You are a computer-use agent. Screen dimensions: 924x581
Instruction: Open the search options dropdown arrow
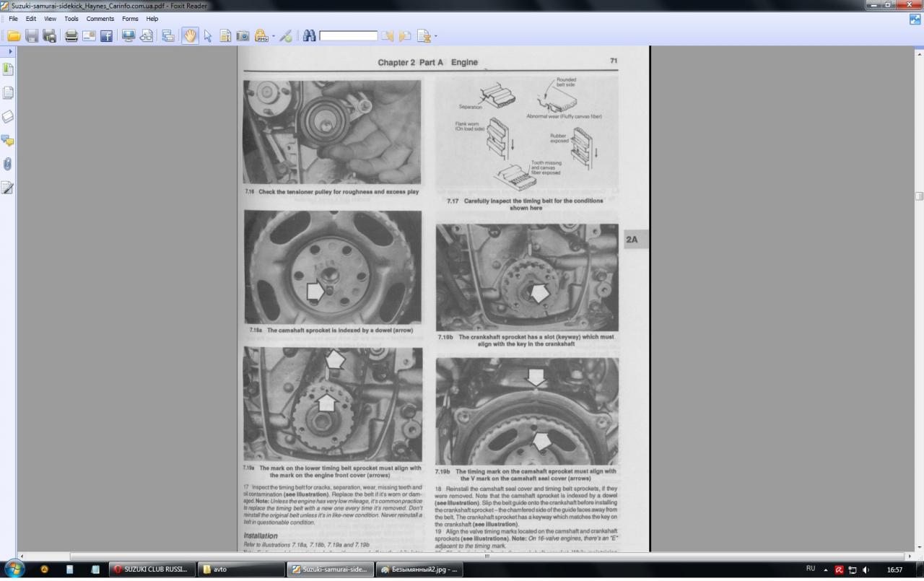pyautogui.click(x=435, y=36)
